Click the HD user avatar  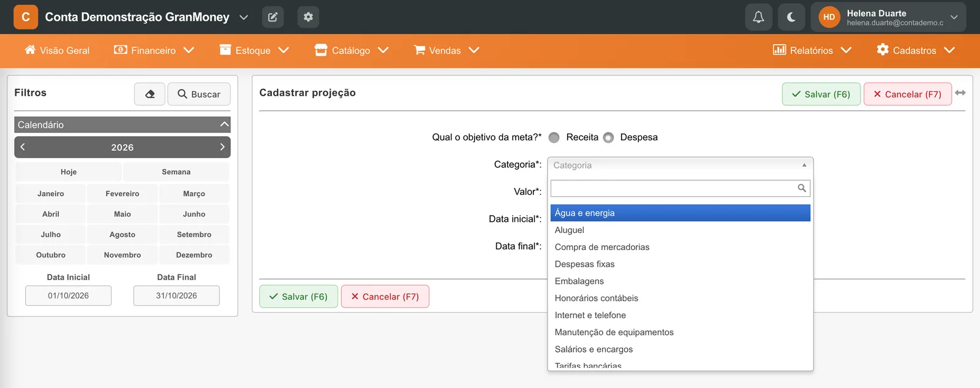829,17
